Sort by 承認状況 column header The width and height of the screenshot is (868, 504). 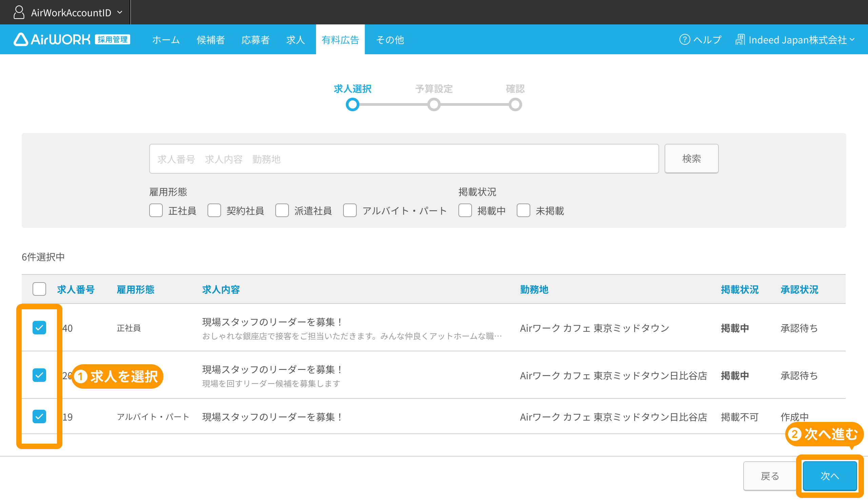(x=799, y=289)
